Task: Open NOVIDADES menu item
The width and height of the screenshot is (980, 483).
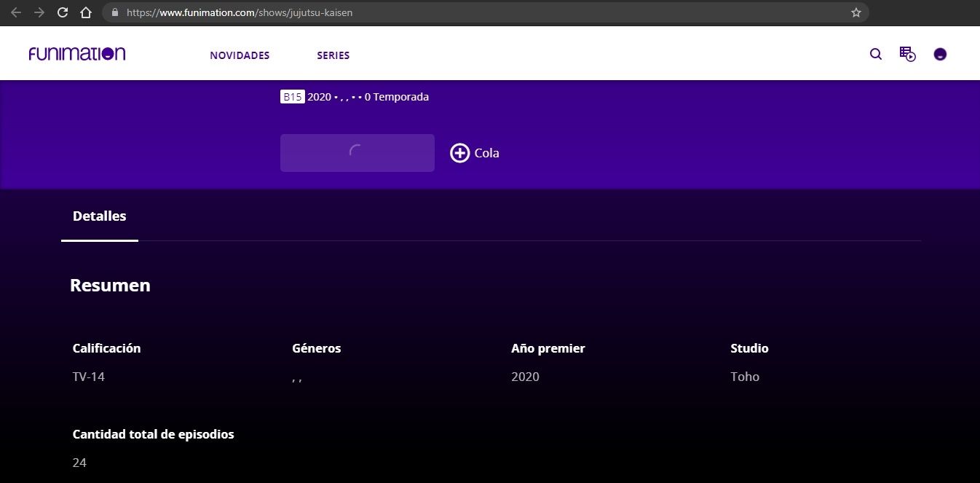Action: pyautogui.click(x=240, y=55)
